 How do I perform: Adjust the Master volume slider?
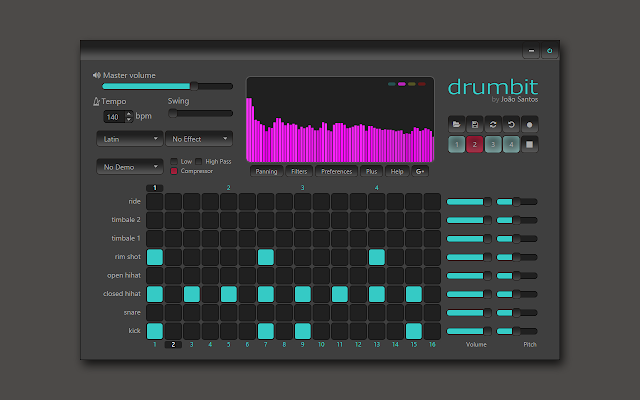[167, 86]
